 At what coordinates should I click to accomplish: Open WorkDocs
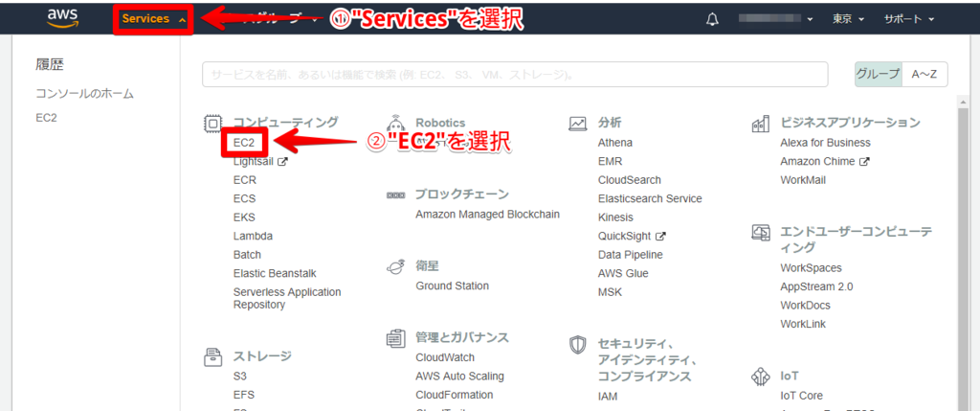(805, 306)
